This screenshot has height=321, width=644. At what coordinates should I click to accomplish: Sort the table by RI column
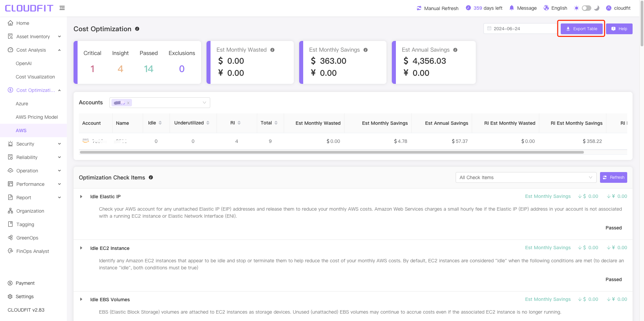[239, 123]
